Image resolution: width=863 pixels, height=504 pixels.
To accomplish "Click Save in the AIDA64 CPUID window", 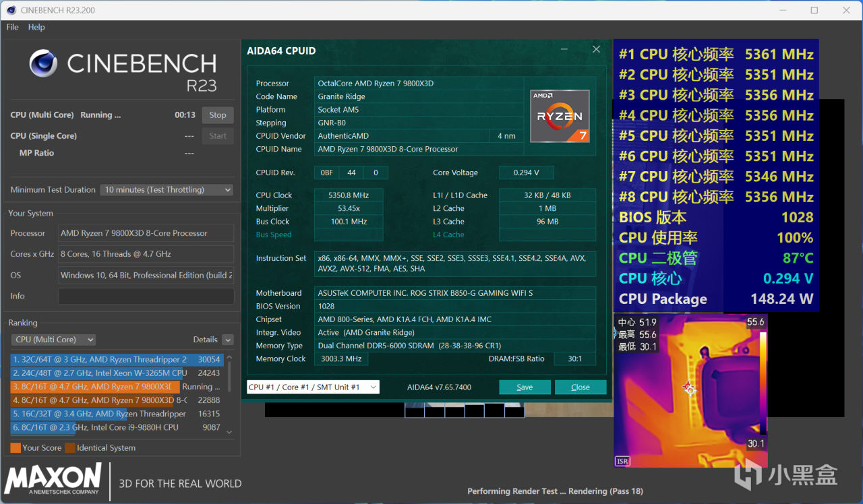I will pos(525,387).
